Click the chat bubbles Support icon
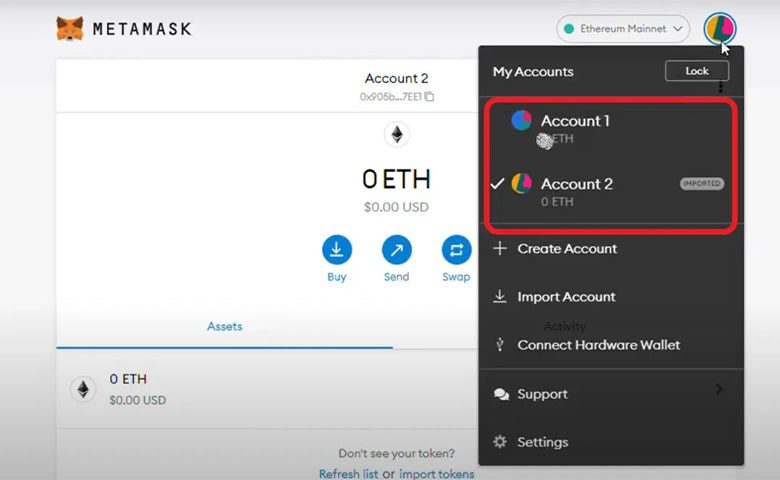 (501, 394)
